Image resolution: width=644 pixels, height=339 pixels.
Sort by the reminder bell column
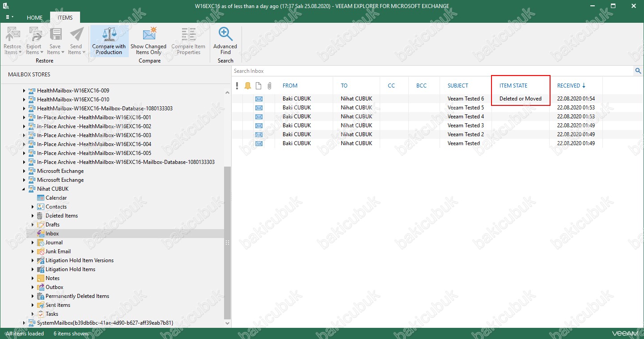[248, 86]
